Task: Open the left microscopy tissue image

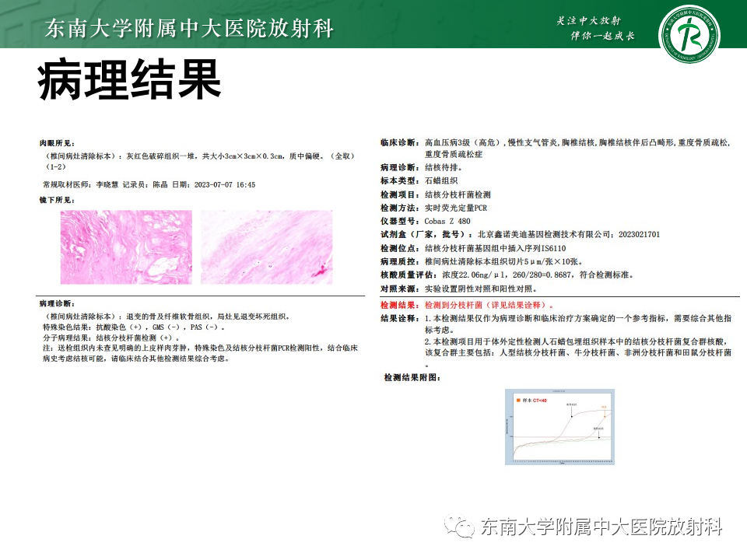Action: [126, 247]
